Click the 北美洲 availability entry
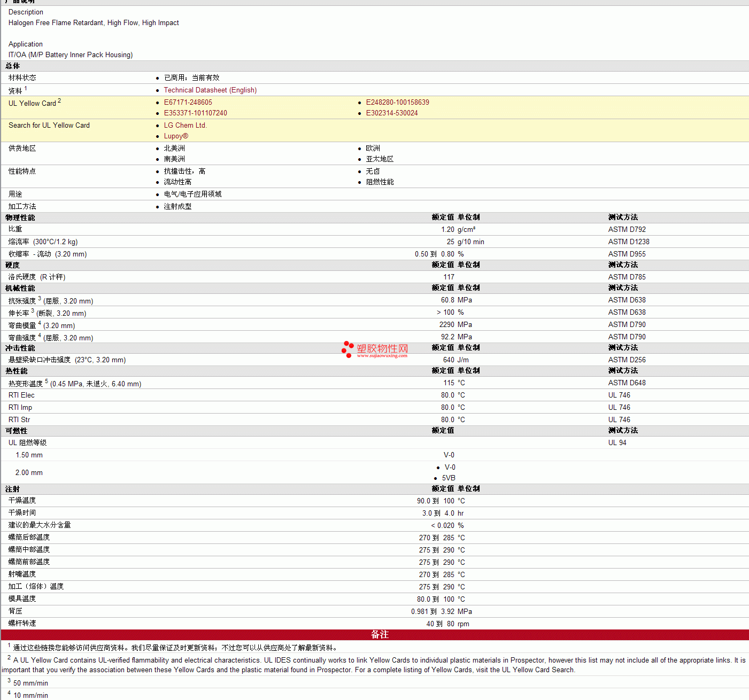The height and width of the screenshot is (700, 749). point(174,149)
